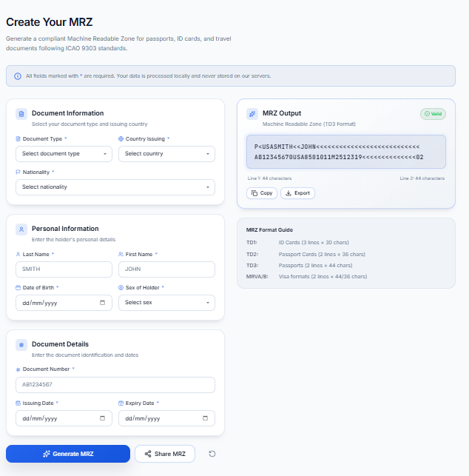Click the MRZ Output panel icon
The width and height of the screenshot is (469, 476).
tap(252, 114)
